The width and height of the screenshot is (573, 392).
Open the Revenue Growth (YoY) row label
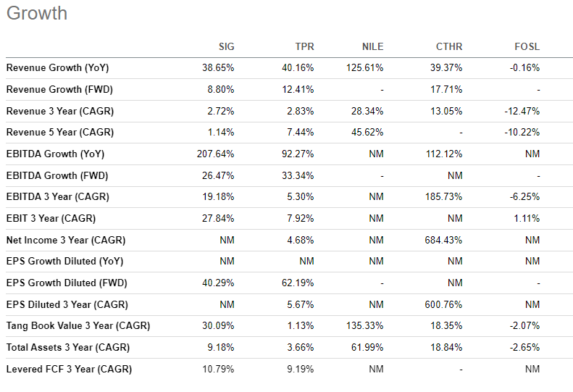coord(57,68)
